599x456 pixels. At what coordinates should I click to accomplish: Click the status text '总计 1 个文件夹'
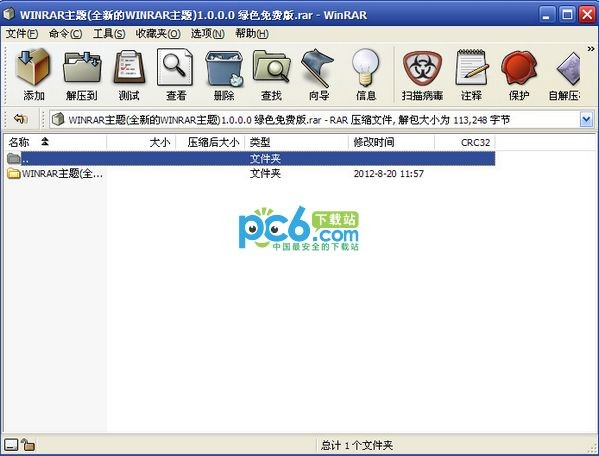pos(357,445)
